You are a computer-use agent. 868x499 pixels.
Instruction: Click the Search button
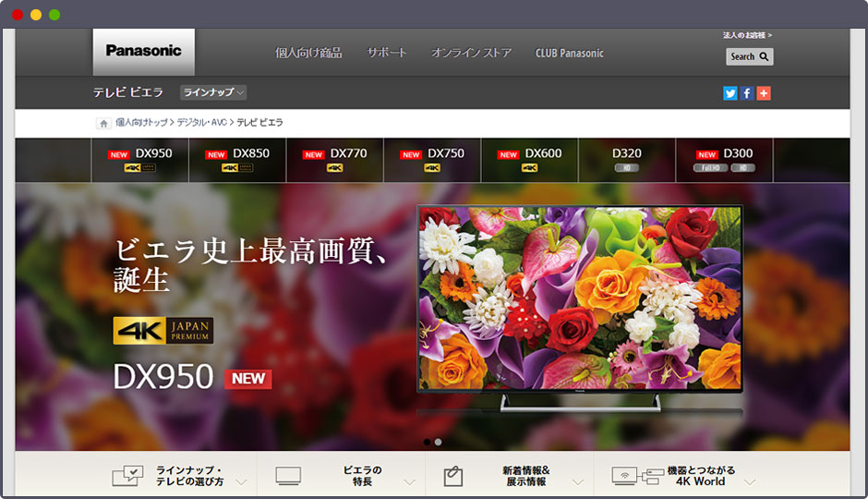tap(750, 56)
